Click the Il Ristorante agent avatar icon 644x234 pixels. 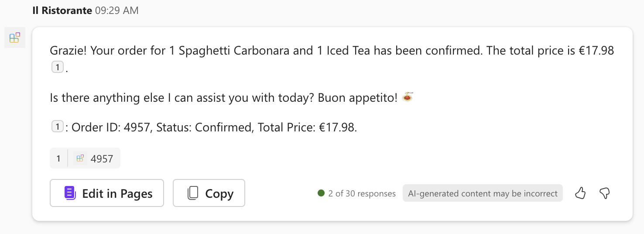pos(15,38)
